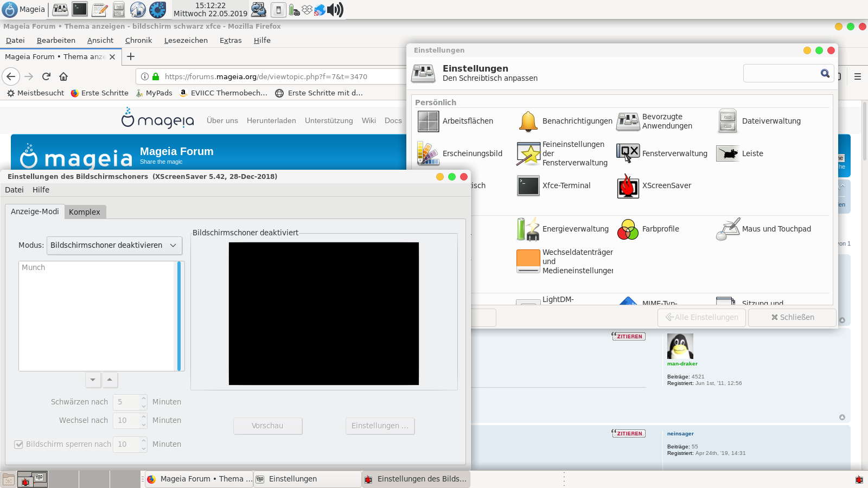Open Farbprofile settings
Image resolution: width=868 pixels, height=488 pixels.
tap(648, 229)
